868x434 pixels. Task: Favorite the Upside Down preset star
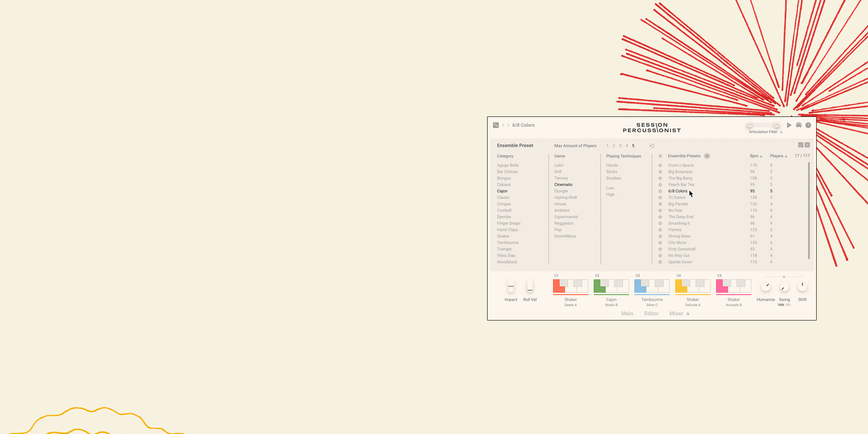660,262
